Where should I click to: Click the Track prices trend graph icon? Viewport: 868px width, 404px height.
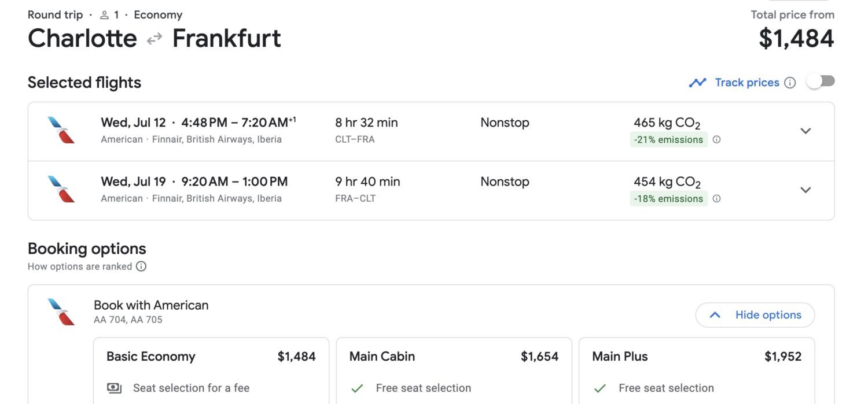coord(697,83)
